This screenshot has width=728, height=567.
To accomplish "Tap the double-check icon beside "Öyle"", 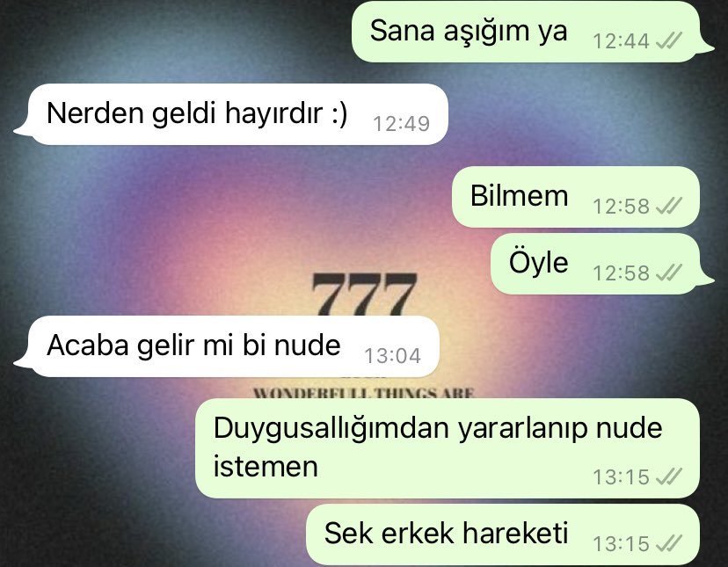I will [x=669, y=273].
